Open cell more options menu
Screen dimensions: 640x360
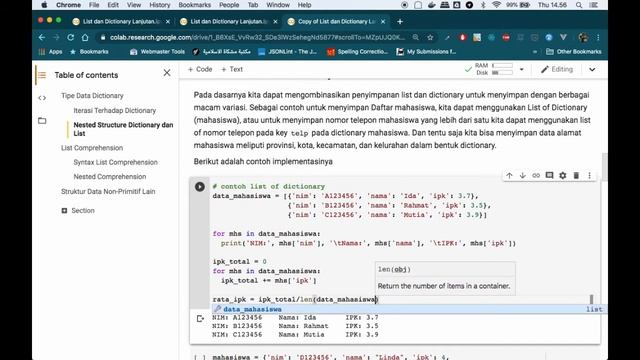click(589, 176)
